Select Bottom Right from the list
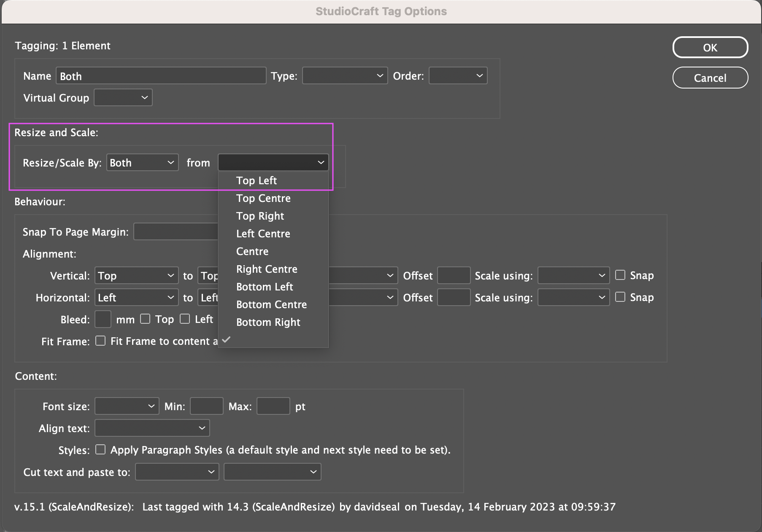This screenshot has height=532, width=762. (273, 322)
